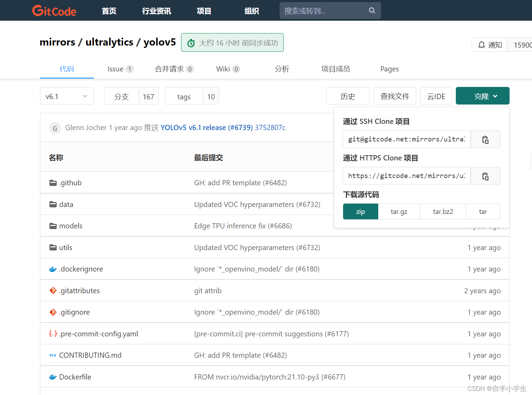Open the data folder
Viewport: 532px width, 395px height.
[x=66, y=205]
